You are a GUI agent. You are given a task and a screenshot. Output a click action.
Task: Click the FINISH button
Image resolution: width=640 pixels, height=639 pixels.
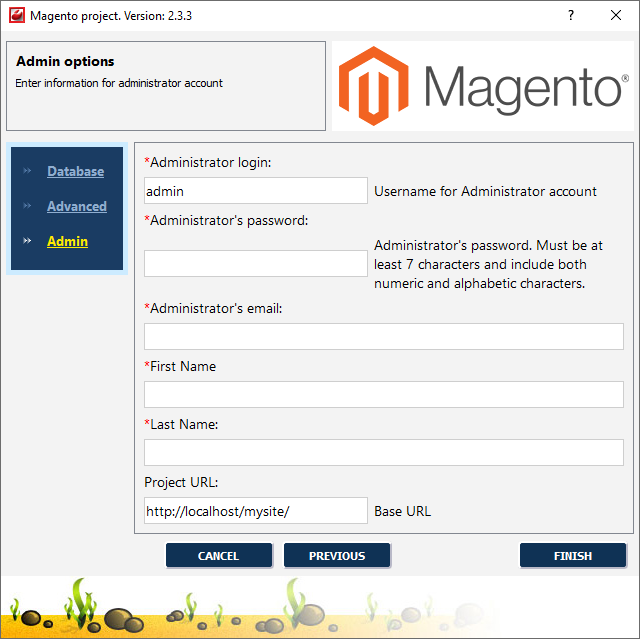[x=573, y=555]
